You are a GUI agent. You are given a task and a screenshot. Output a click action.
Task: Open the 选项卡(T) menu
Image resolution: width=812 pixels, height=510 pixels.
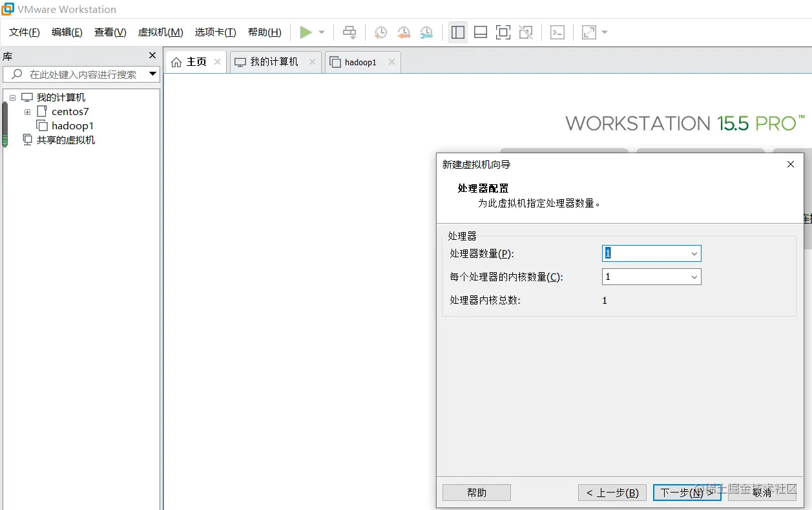[216, 32]
